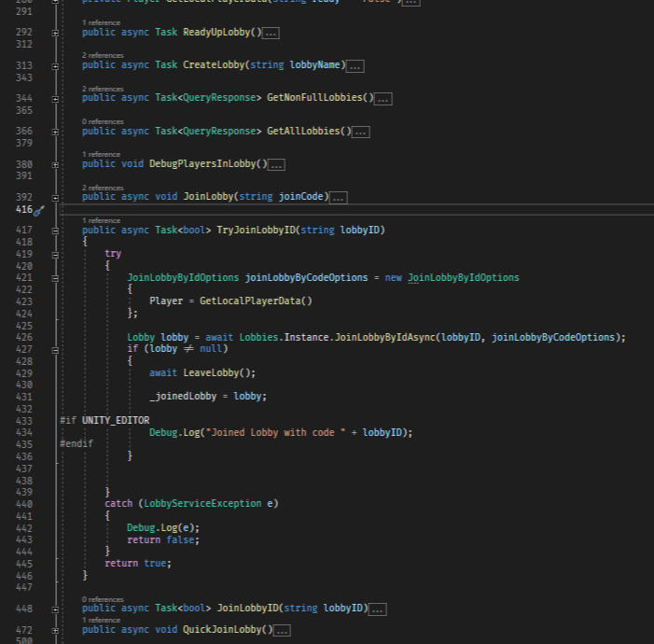This screenshot has height=644, width=654.
Task: Click the ellipsis box after JoinLobbyID method
Action: [378, 609]
